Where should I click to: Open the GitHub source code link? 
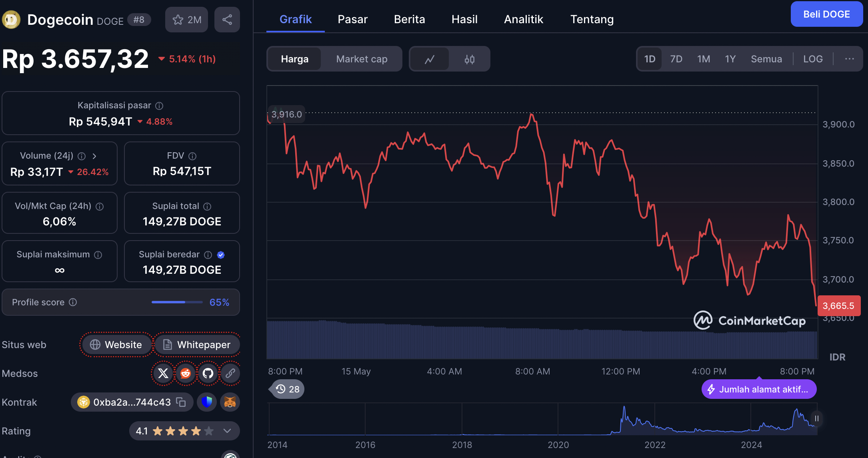click(208, 373)
